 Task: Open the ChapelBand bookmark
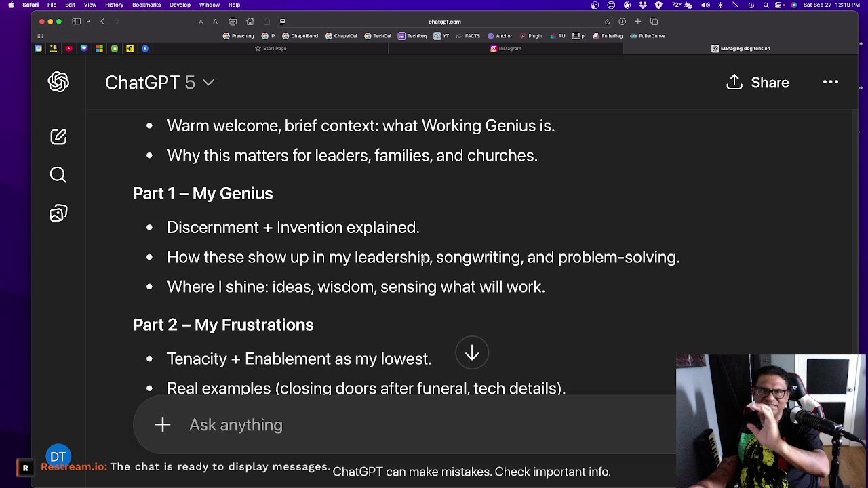point(300,36)
